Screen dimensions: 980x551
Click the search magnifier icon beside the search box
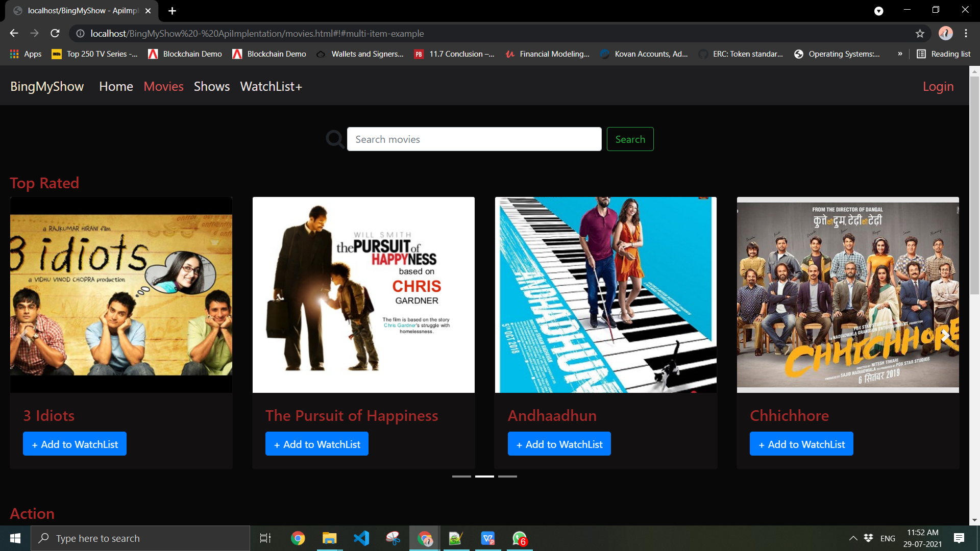click(x=334, y=139)
